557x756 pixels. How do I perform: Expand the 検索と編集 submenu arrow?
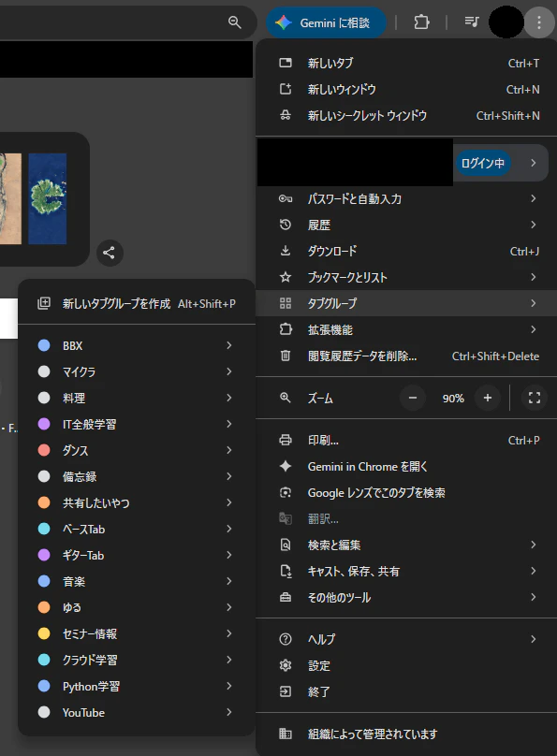coord(534,545)
